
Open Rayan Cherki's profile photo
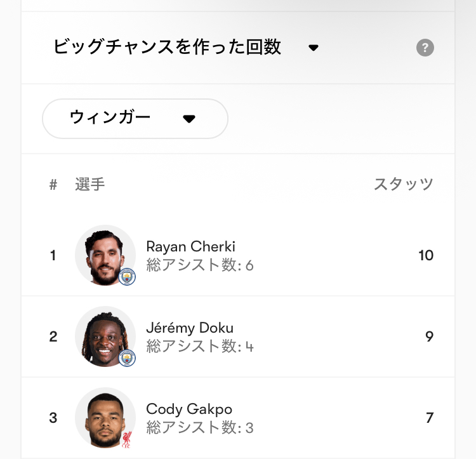(x=103, y=255)
